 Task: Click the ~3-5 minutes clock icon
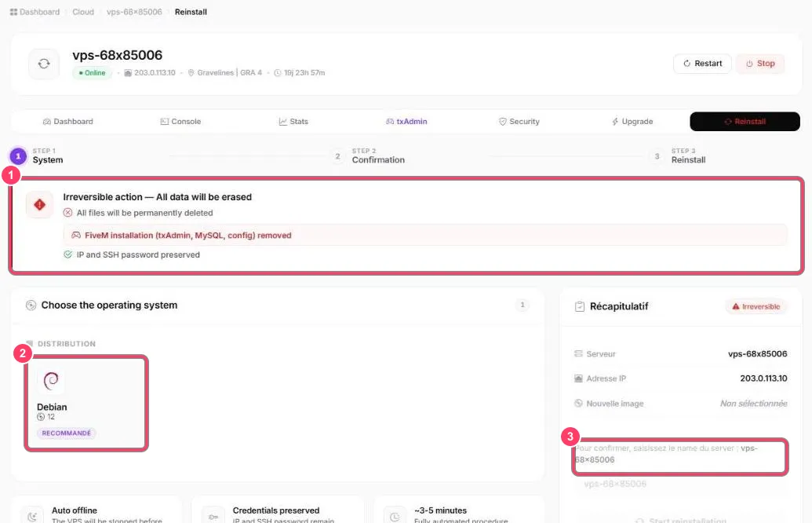click(x=395, y=516)
